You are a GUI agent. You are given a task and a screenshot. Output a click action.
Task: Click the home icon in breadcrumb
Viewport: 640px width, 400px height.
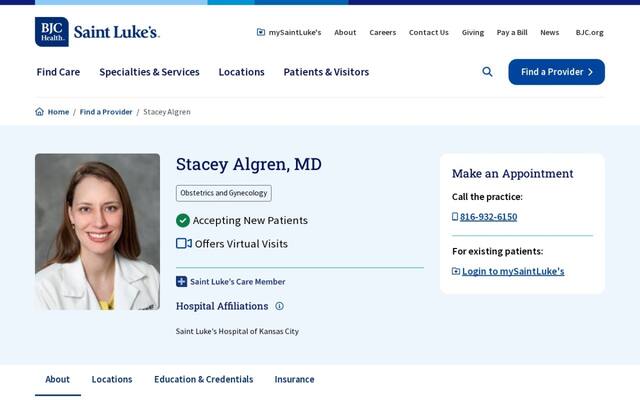40,112
